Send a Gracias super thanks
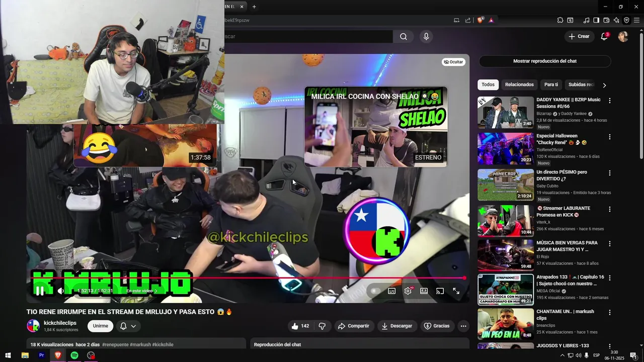Screen dimensions: 644x362 tap(437, 326)
